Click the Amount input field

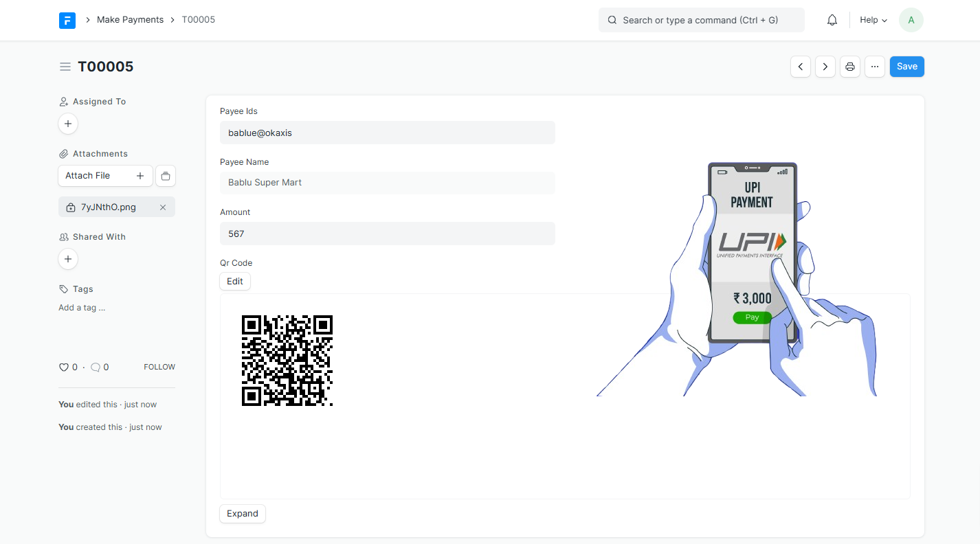[387, 234]
